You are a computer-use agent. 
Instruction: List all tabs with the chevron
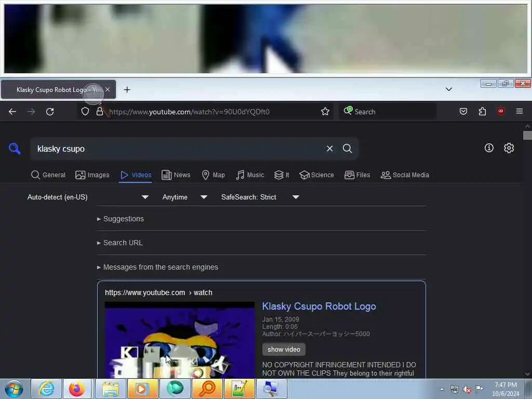pos(449,89)
